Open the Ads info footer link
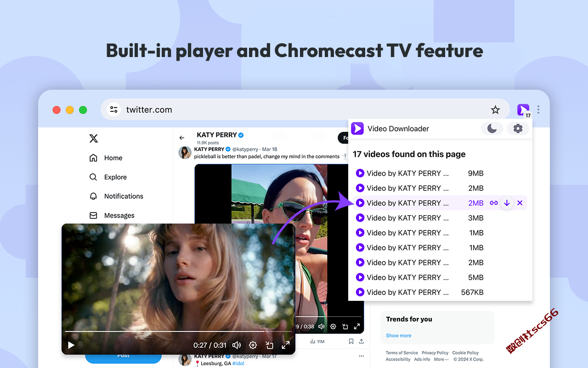 point(422,359)
